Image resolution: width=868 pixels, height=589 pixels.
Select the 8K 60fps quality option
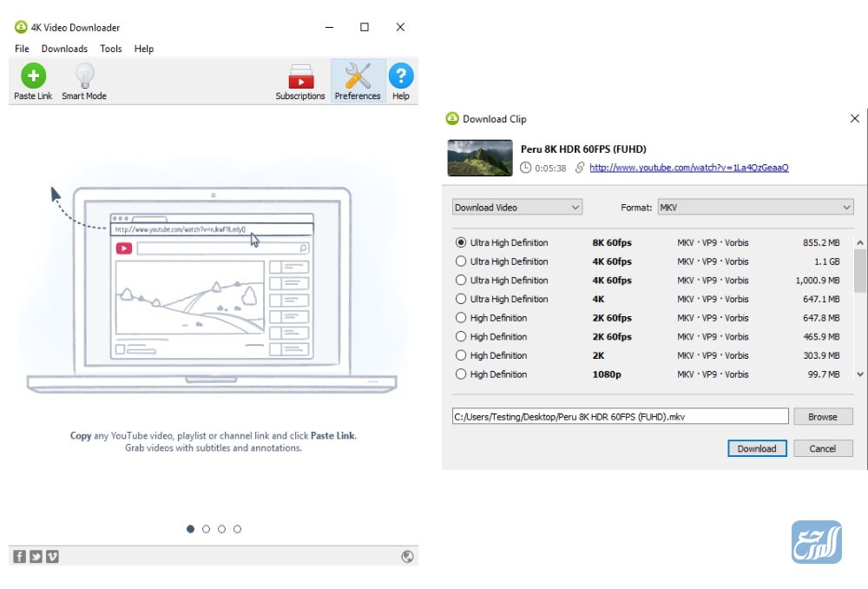pyautogui.click(x=460, y=242)
